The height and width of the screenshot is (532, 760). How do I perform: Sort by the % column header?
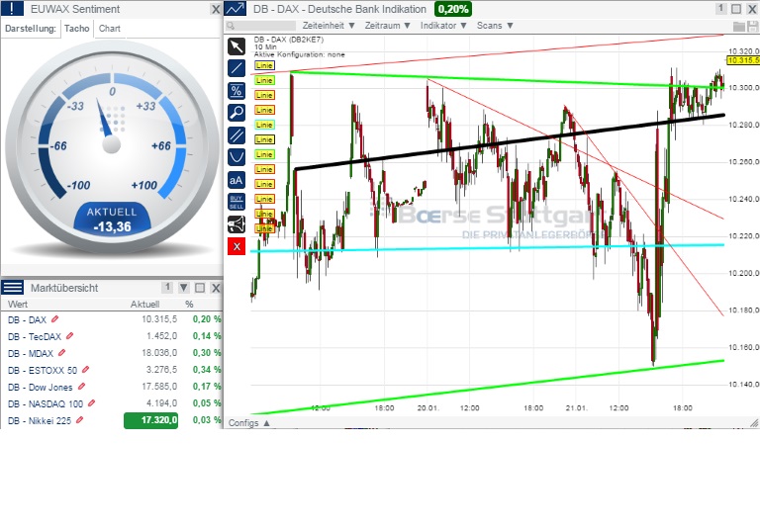point(189,305)
